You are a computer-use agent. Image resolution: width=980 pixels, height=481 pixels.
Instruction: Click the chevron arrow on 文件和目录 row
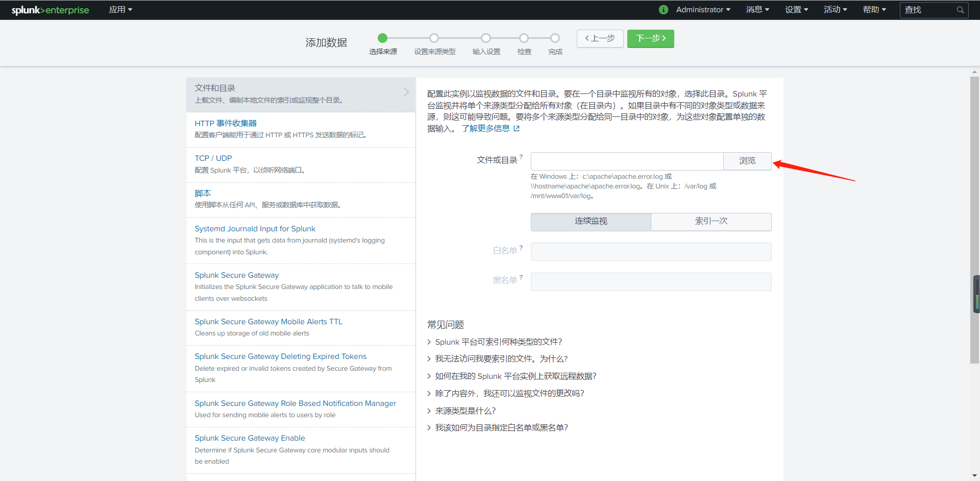pos(406,92)
